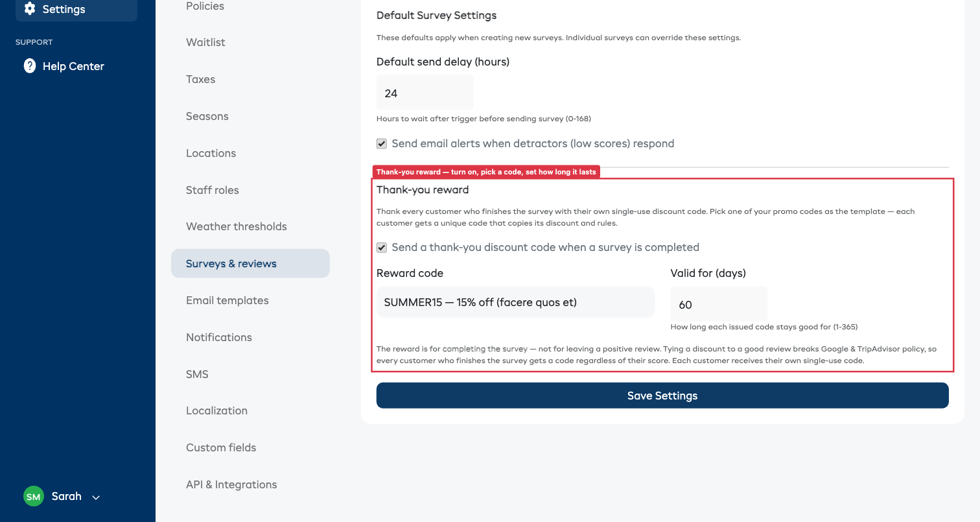Open the Waitlist settings section

pos(205,43)
